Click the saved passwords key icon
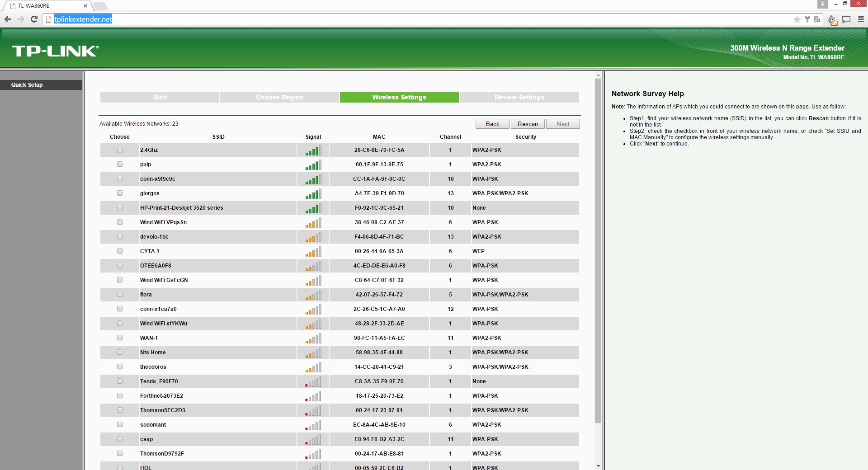 click(x=807, y=19)
